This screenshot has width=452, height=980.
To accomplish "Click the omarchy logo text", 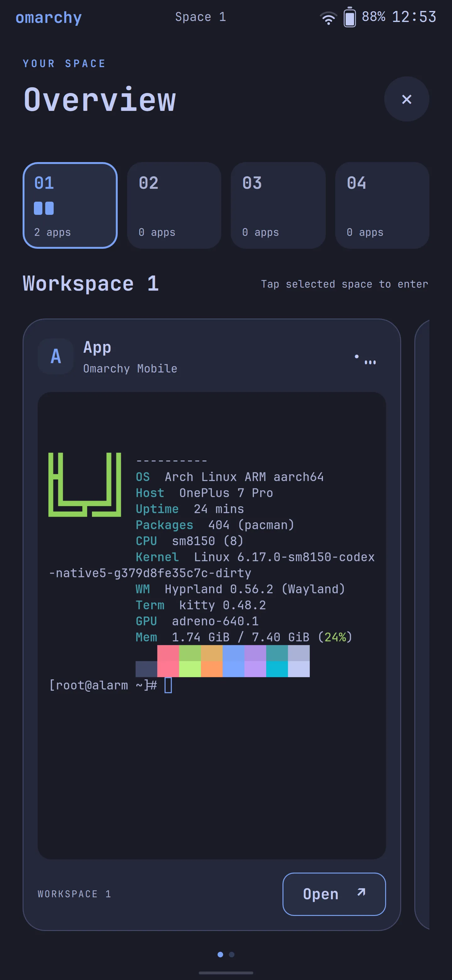I will click(x=49, y=18).
